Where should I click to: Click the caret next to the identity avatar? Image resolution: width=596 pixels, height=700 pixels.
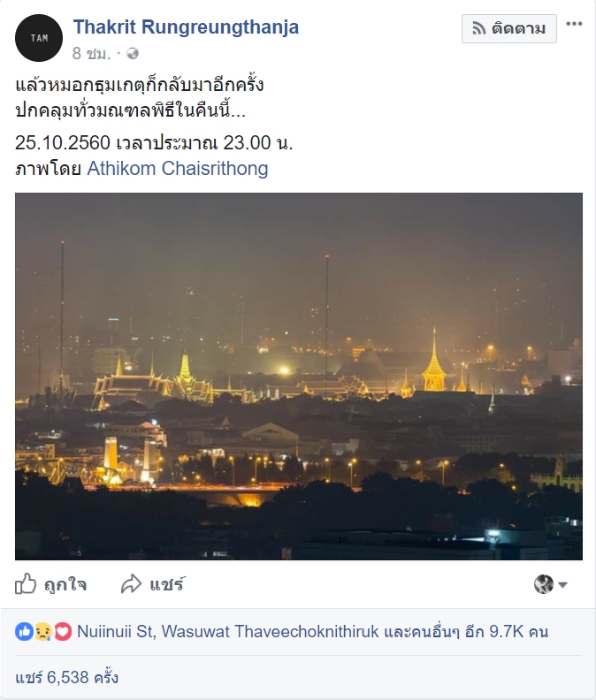tap(562, 585)
